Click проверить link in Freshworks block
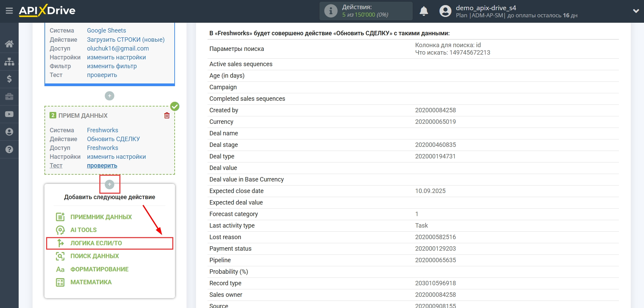The width and height of the screenshot is (644, 308). click(x=102, y=166)
